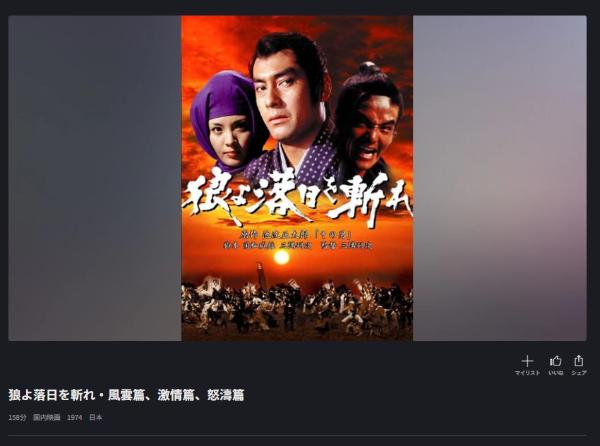Open the 1974 release year tag
Viewport: 600px width, 446px height.
pos(74,417)
